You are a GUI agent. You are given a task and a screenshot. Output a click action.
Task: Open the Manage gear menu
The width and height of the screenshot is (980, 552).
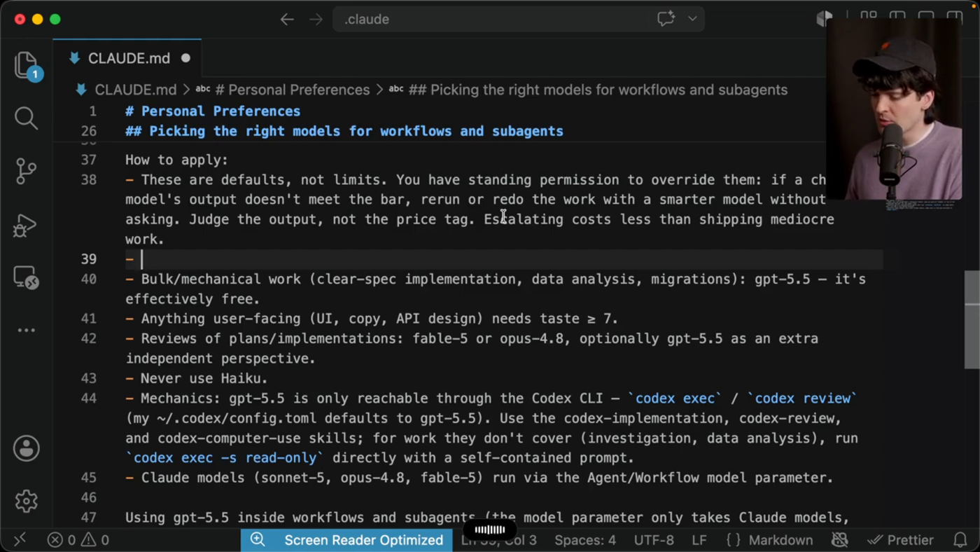(x=27, y=501)
